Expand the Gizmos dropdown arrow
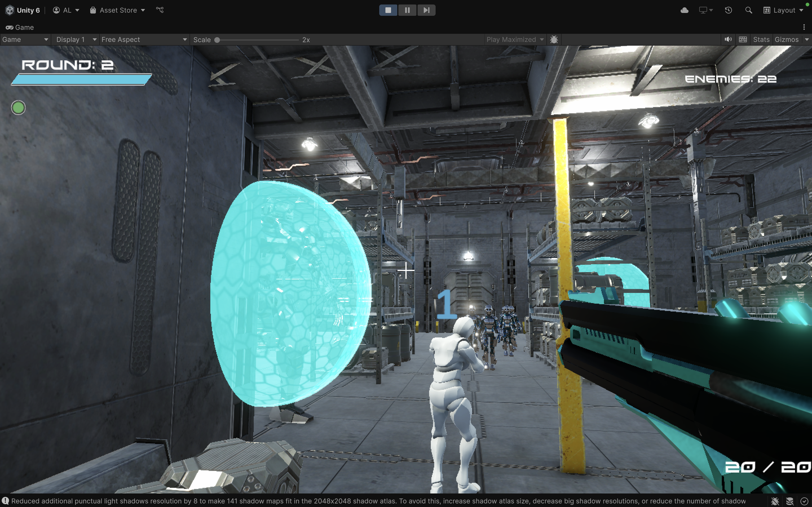This screenshot has height=507, width=812. 807,39
